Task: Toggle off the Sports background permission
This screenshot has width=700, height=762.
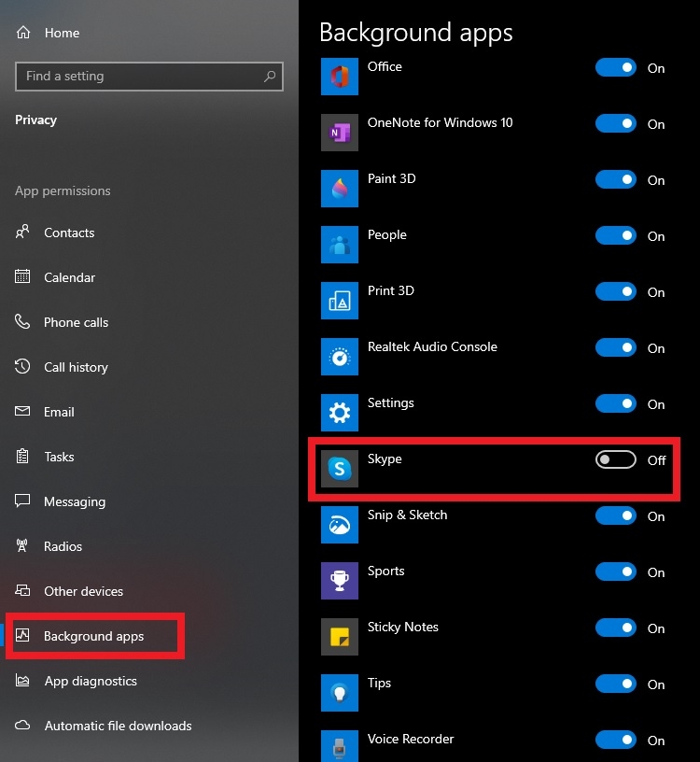Action: tap(615, 571)
